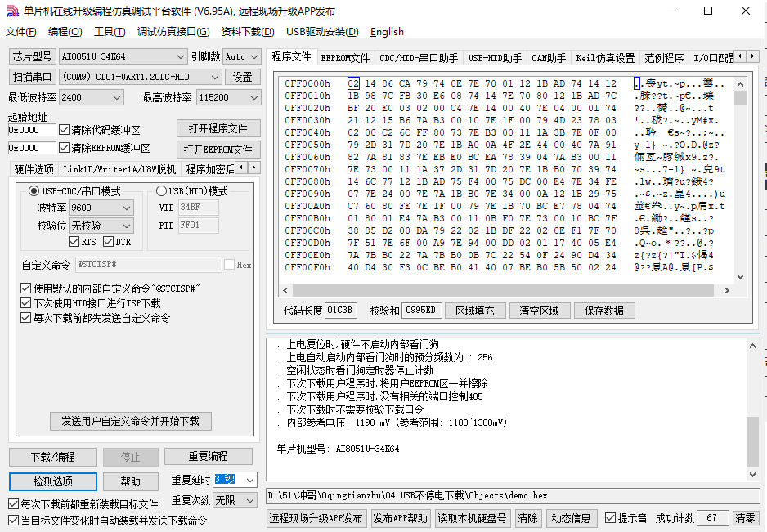Click tab strip right scroll arrow
The height and width of the screenshot is (532, 767).
[752, 56]
